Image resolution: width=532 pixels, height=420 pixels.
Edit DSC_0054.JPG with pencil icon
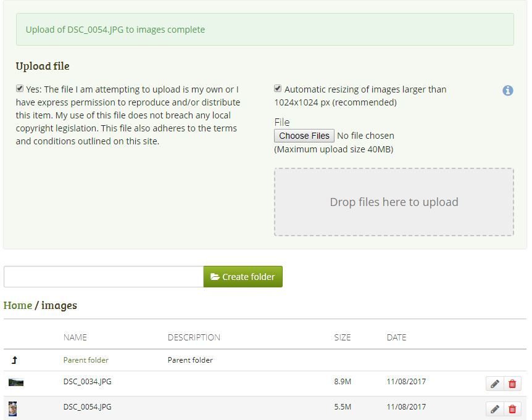click(495, 409)
